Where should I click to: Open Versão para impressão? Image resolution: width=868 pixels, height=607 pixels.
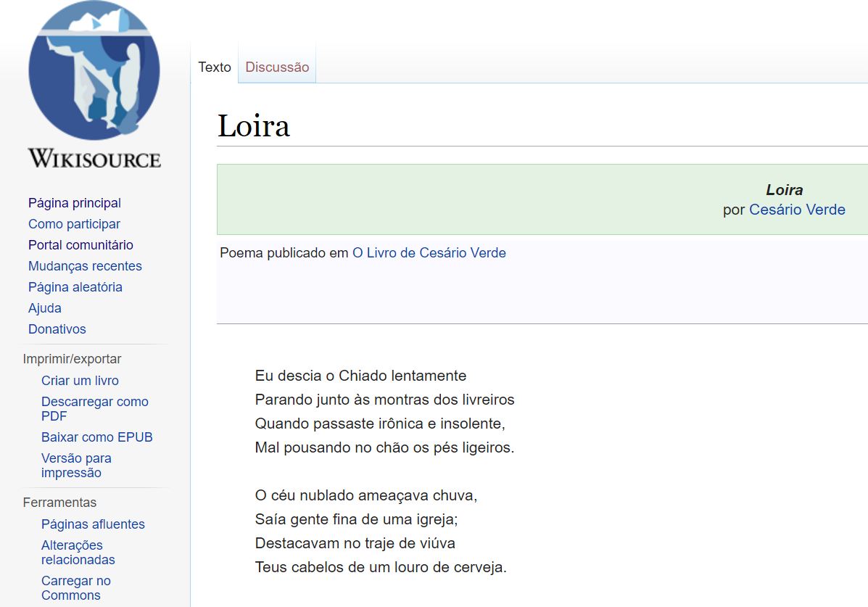point(76,465)
